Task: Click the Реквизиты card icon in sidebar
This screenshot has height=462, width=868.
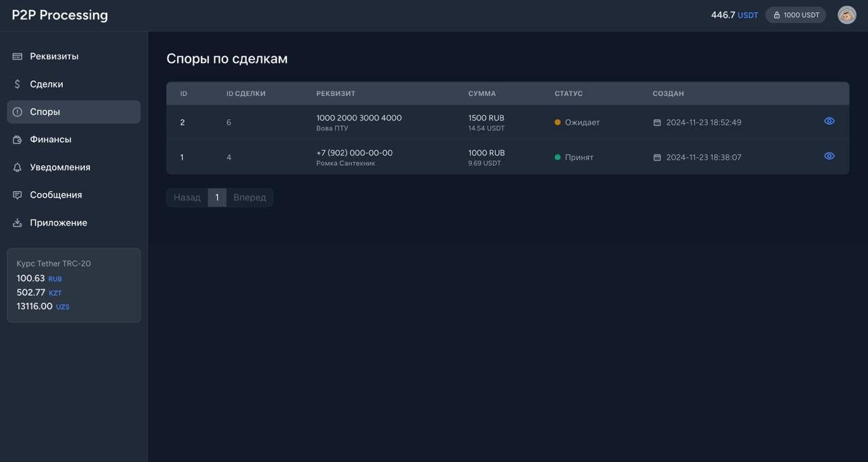Action: 18,56
